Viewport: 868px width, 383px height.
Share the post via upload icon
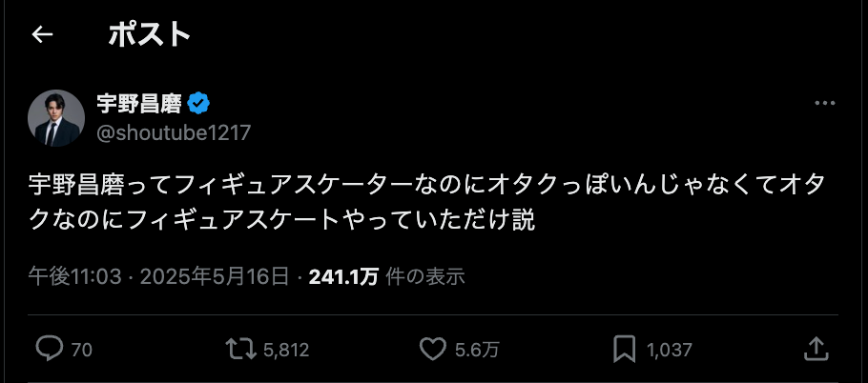[816, 350]
